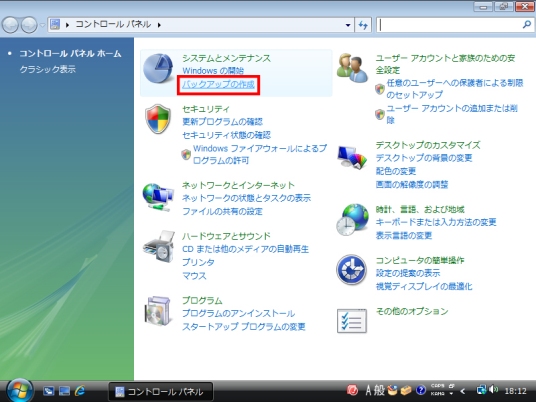Click the バックアップの作成 link
The width and height of the screenshot is (536, 402).
click(218, 84)
